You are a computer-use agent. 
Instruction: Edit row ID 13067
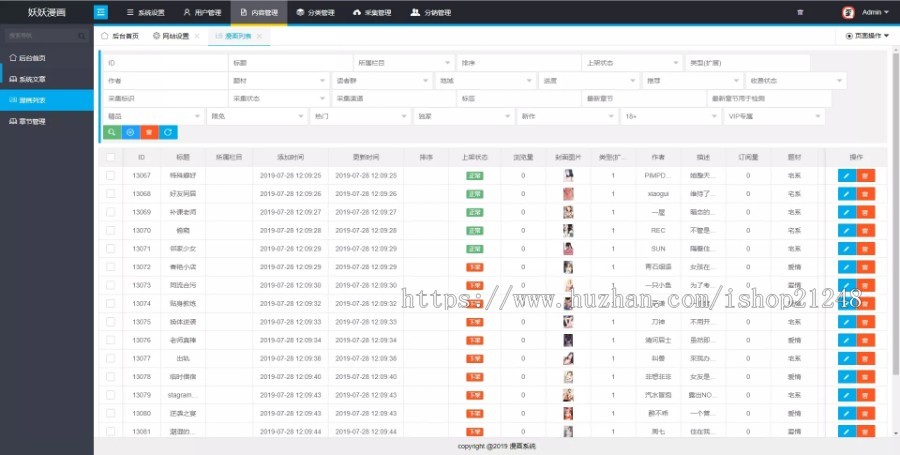coord(847,175)
